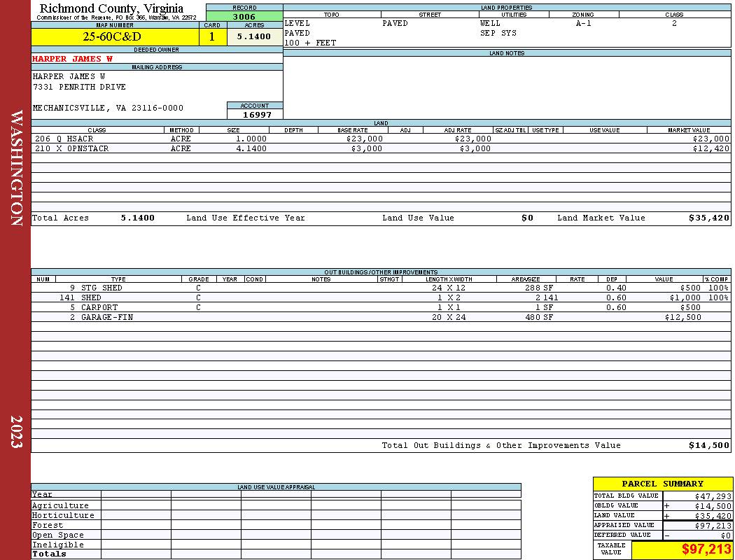Click dimensions 24 X 12
This screenshot has width=735, height=560.
click(x=449, y=288)
